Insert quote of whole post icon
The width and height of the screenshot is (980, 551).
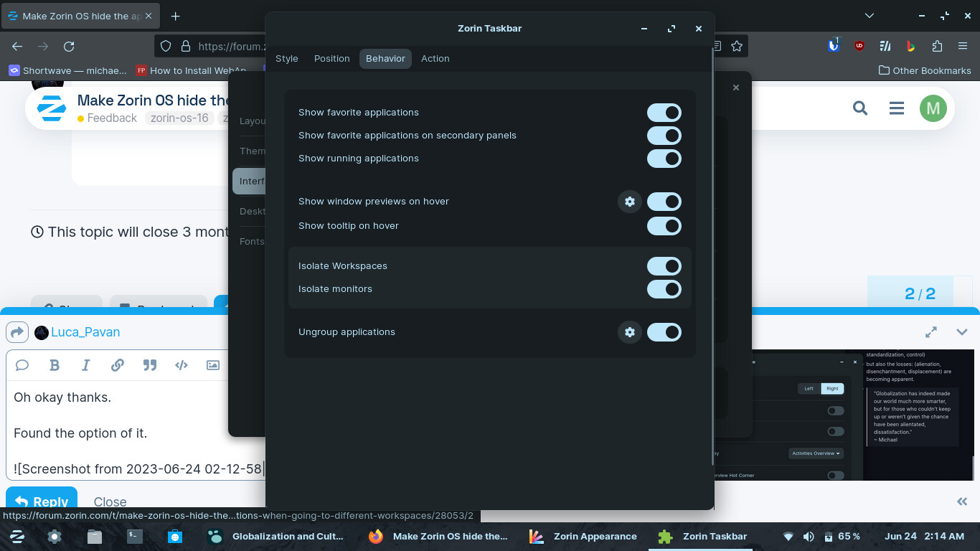point(22,365)
